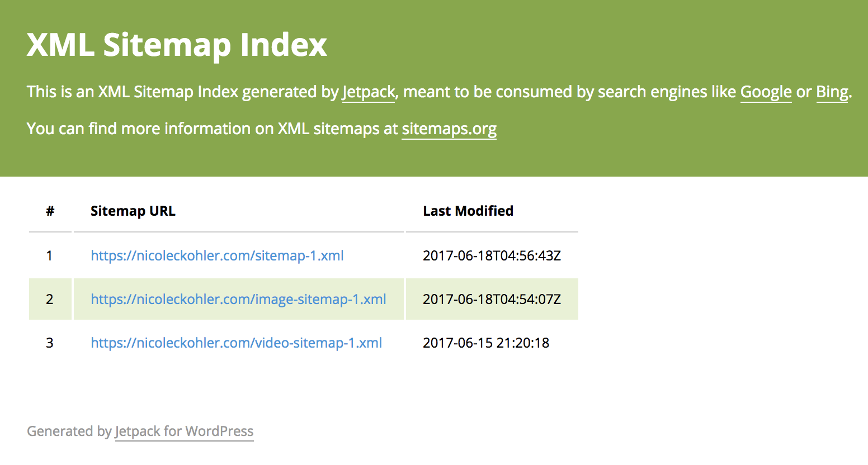This screenshot has height=465, width=868.
Task: Open the image-sitemap-1.xml URL
Action: (x=238, y=300)
